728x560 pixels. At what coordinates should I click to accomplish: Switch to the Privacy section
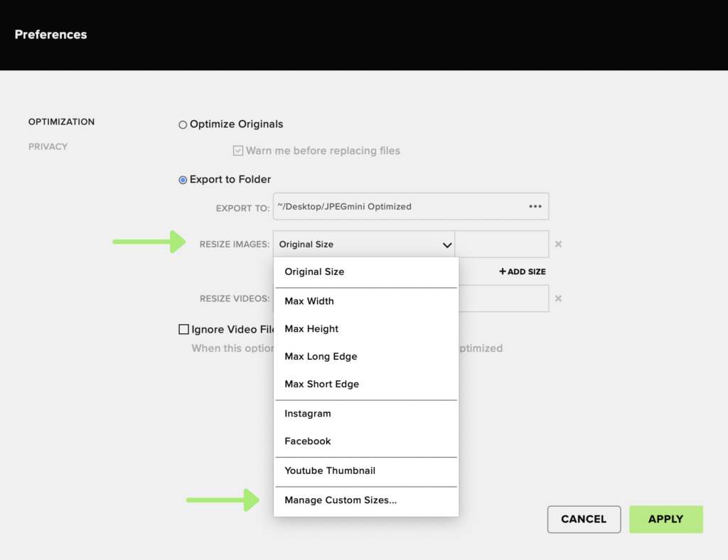pos(48,146)
